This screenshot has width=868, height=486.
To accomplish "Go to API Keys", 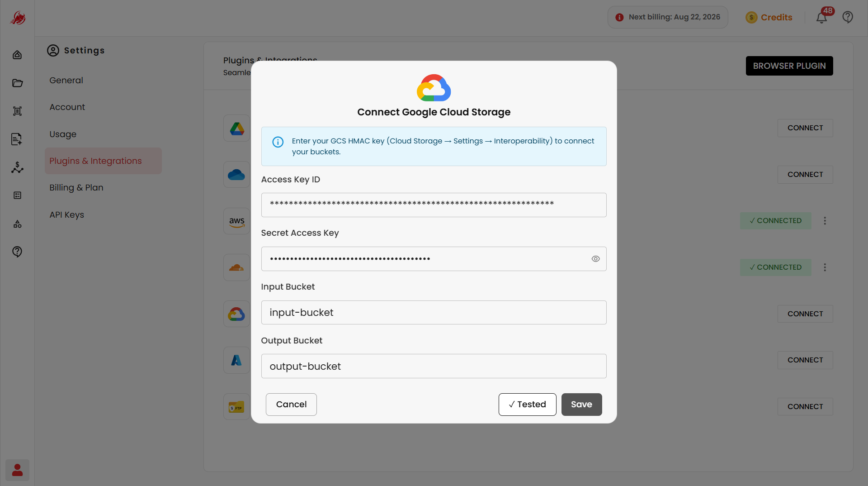I will (66, 214).
